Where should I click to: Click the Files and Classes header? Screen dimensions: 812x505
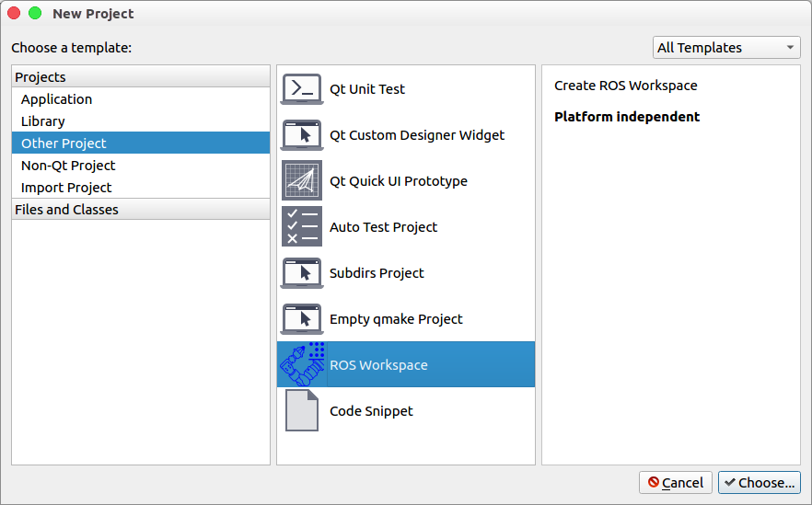[x=66, y=210]
